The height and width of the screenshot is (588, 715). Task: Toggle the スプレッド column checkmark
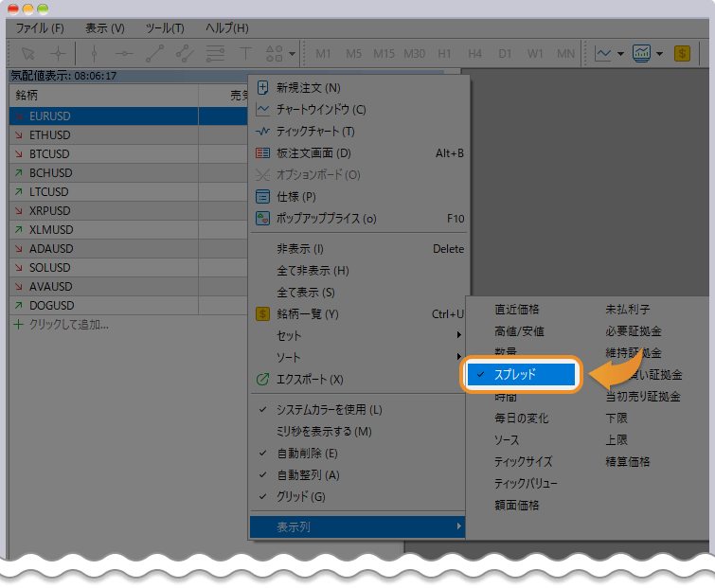click(x=521, y=374)
